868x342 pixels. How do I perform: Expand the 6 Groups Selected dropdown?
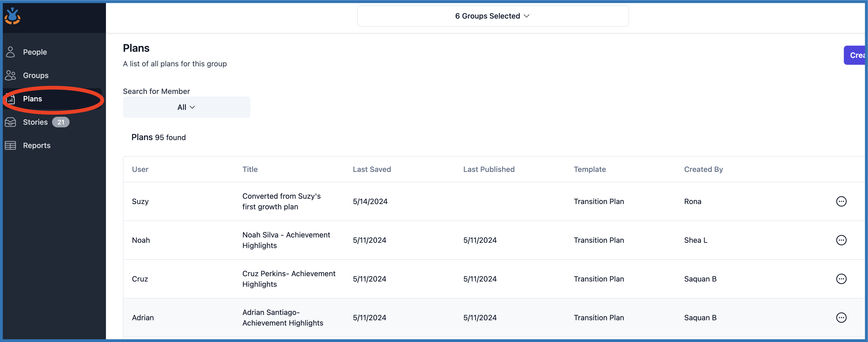pos(492,16)
